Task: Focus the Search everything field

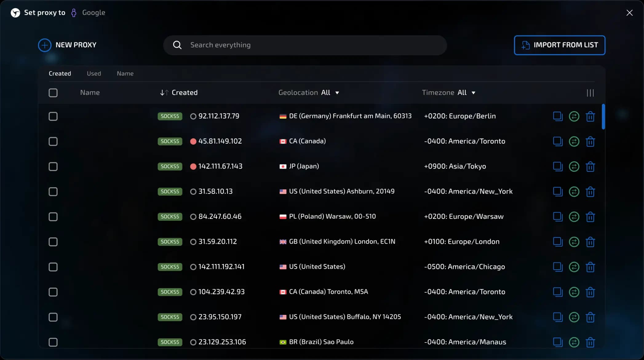Action: (304, 45)
